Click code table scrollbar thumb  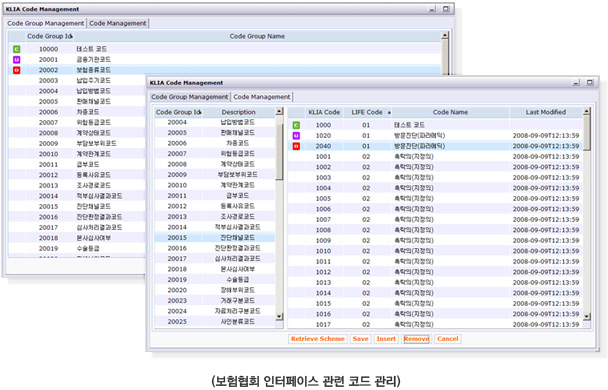coord(587,133)
